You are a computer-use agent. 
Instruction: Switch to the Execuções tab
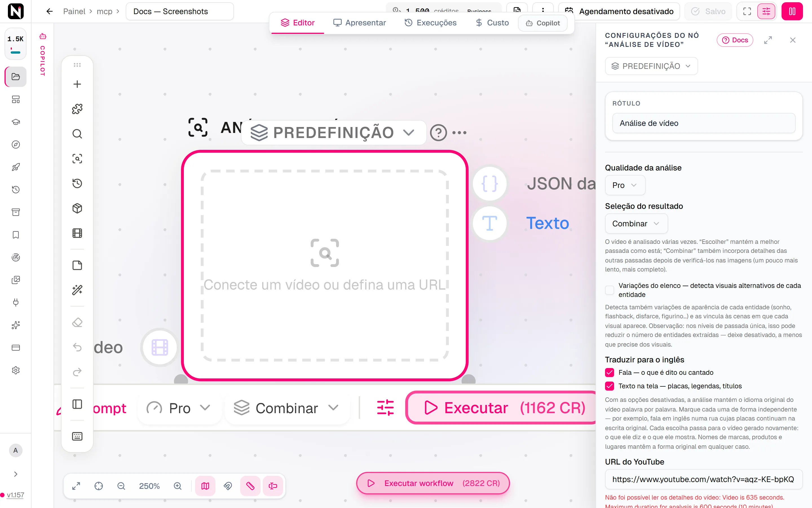tap(431, 23)
